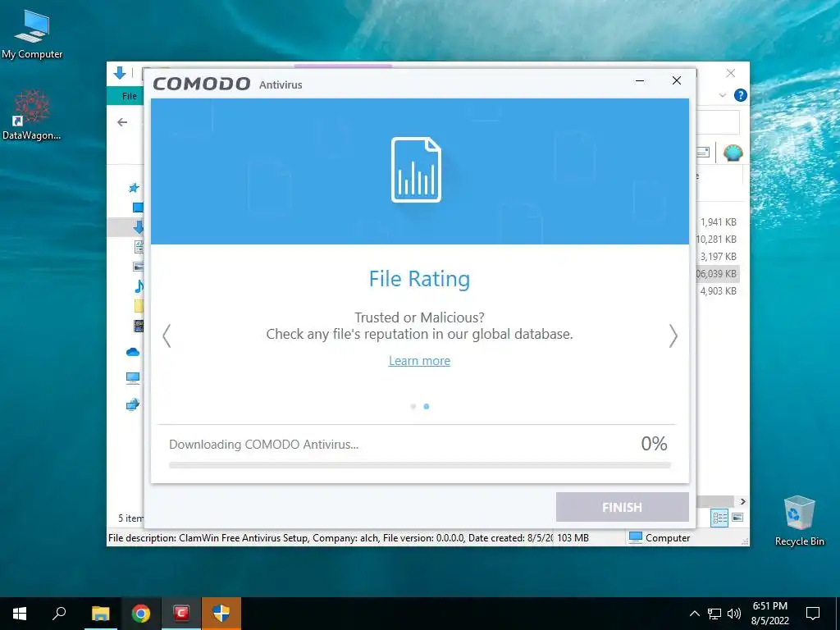Select This PC monitor in the sidebar

[x=133, y=378]
